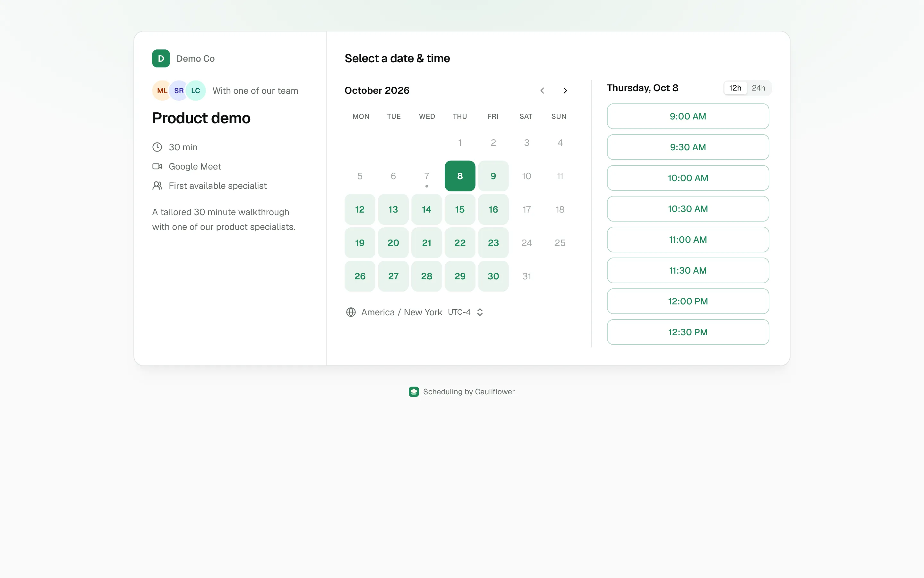Click the Demo Co company name

195,58
